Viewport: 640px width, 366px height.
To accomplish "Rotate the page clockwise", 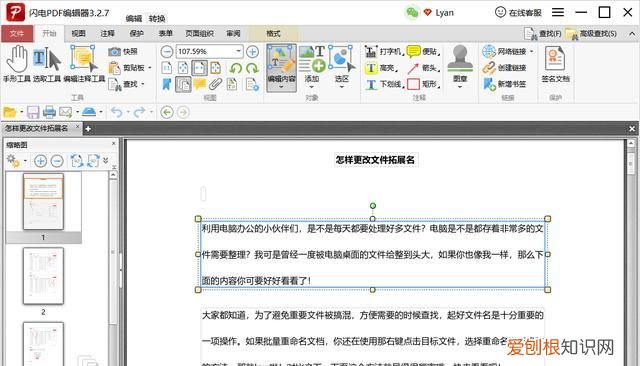I will coord(252,68).
